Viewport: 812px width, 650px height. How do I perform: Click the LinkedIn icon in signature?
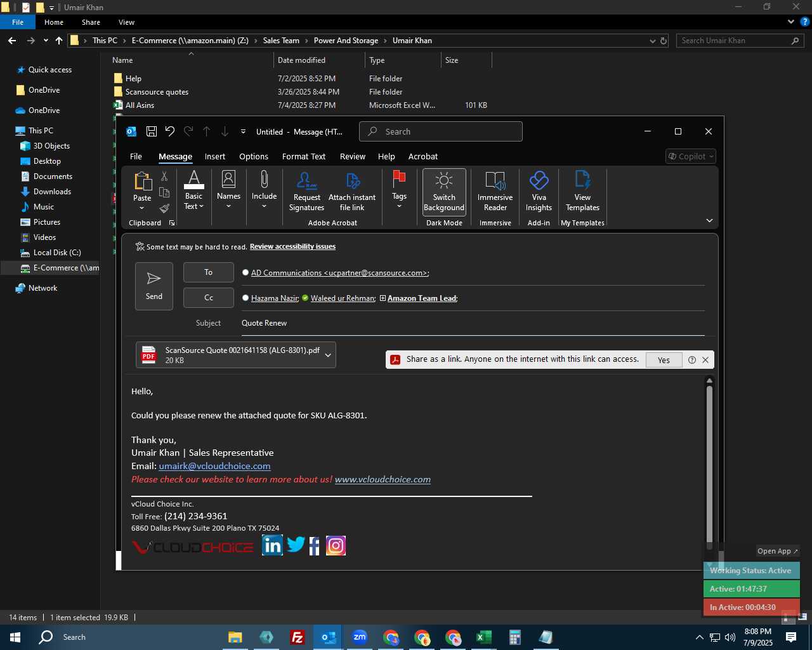point(272,545)
